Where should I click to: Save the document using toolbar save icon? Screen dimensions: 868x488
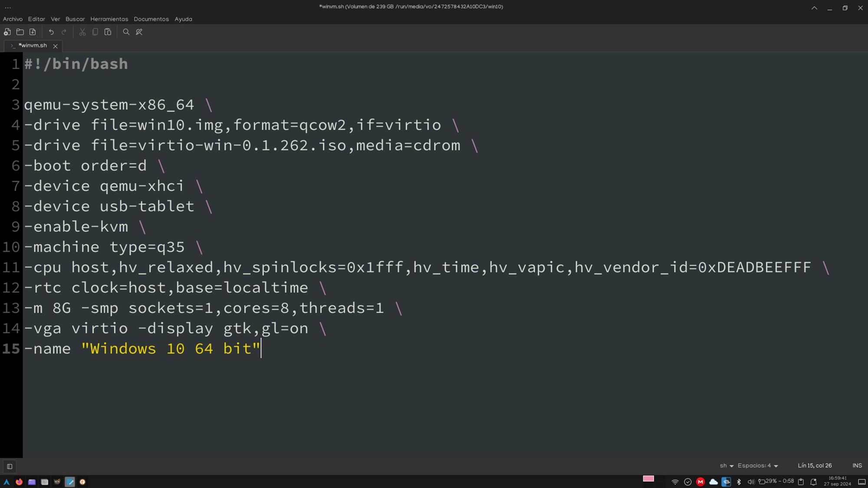pyautogui.click(x=33, y=32)
